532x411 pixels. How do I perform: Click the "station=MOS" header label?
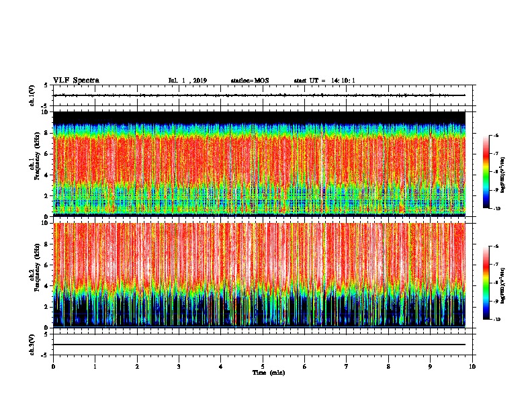coord(250,81)
